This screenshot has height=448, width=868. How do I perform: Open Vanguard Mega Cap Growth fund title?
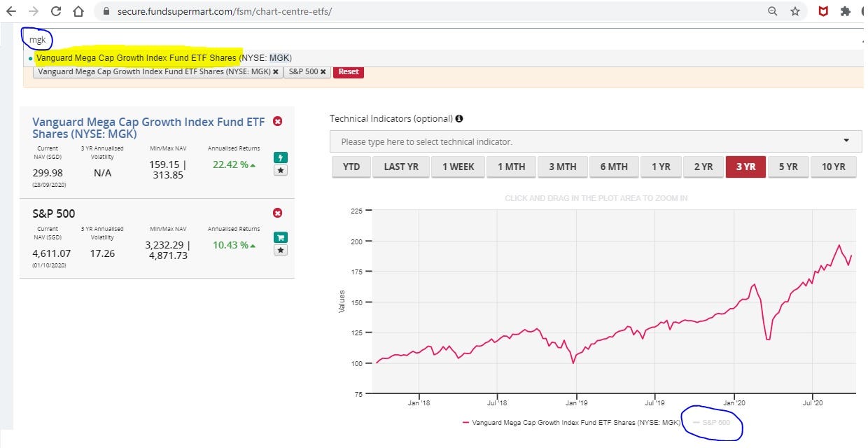coord(148,127)
